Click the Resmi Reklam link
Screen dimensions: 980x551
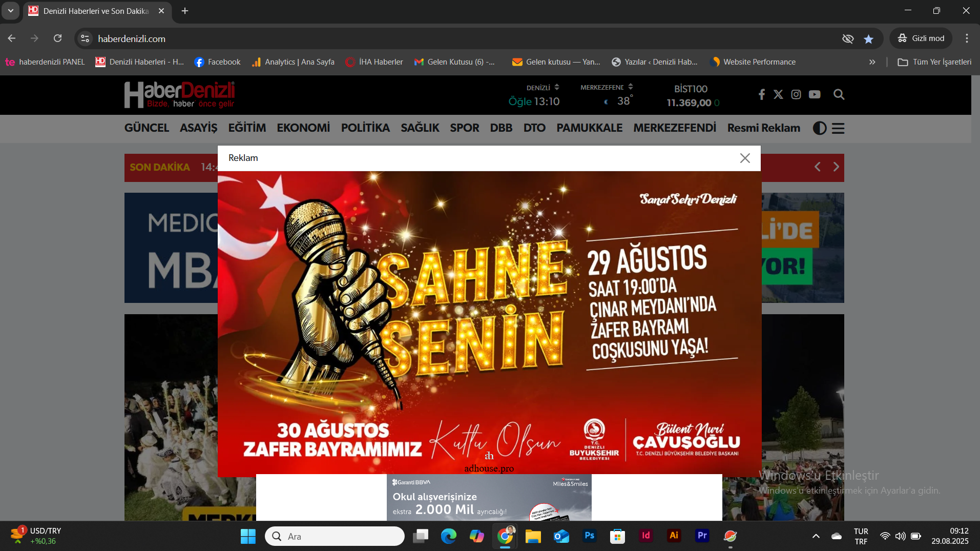point(763,128)
